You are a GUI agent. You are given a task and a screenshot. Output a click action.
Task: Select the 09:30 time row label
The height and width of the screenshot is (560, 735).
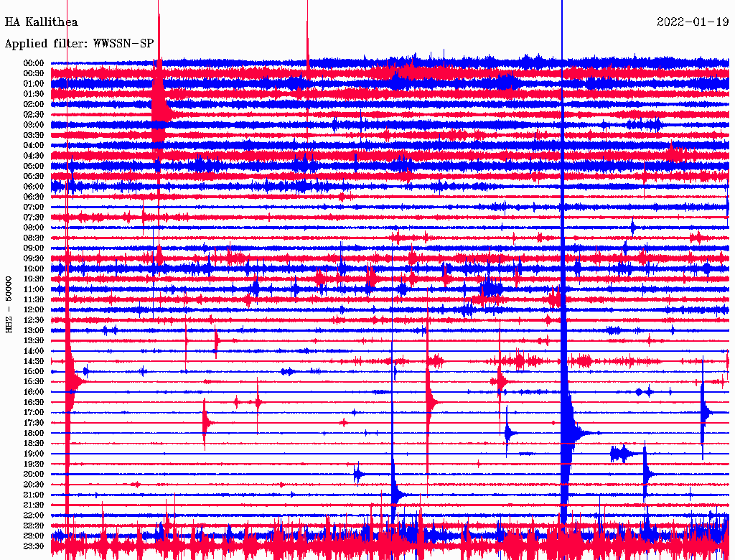pyautogui.click(x=34, y=258)
